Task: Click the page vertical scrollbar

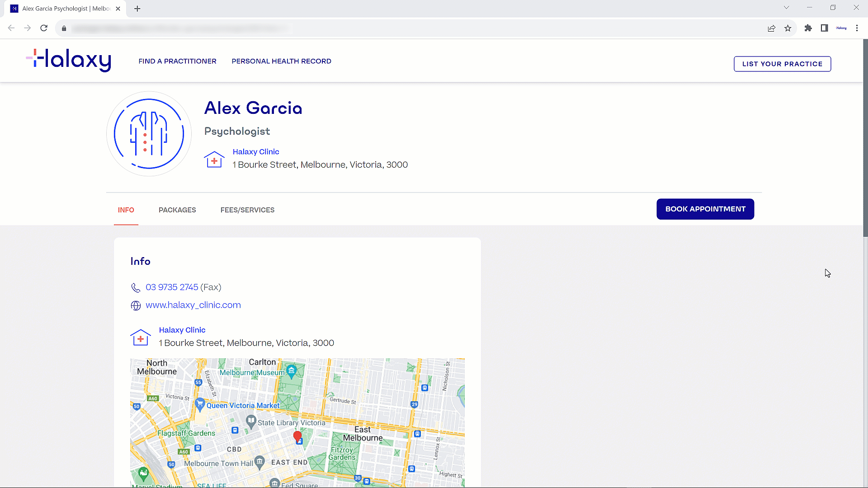Action: (865, 138)
